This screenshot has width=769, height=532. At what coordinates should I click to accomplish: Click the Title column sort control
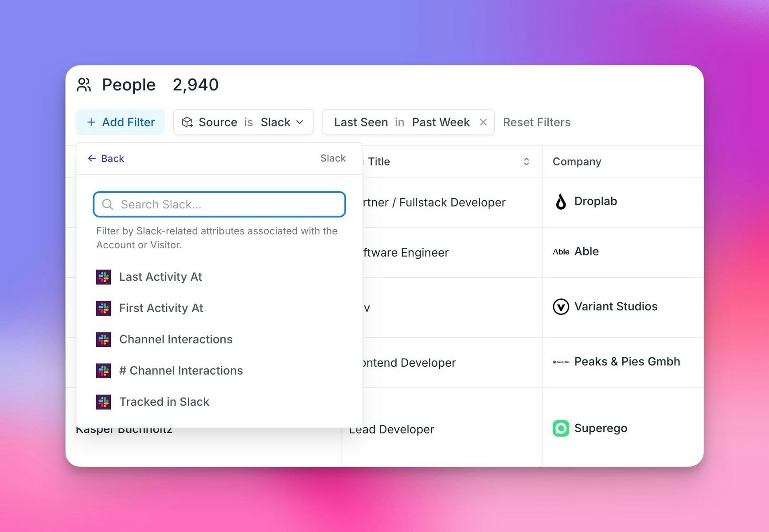coord(527,161)
